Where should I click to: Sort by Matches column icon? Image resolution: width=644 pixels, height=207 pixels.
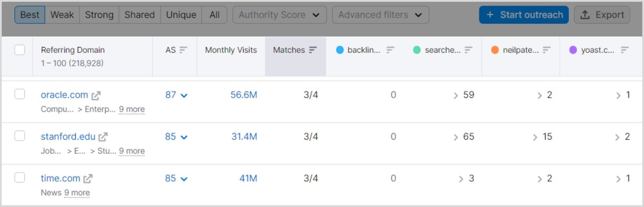click(x=313, y=50)
